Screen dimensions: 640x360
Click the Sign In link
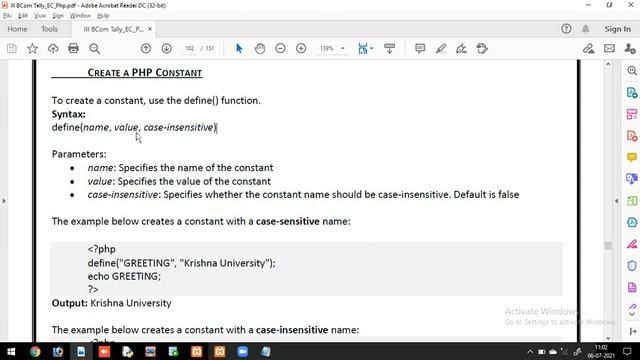click(618, 29)
